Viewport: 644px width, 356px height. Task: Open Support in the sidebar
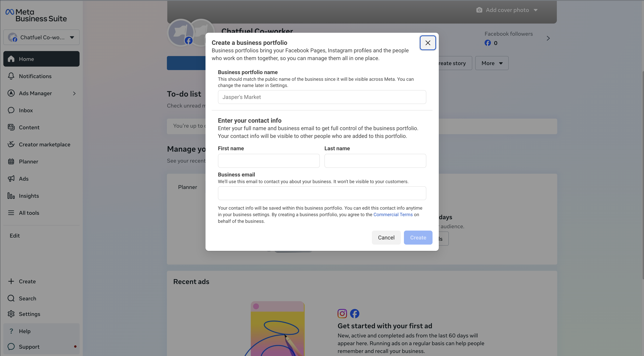(x=42, y=347)
